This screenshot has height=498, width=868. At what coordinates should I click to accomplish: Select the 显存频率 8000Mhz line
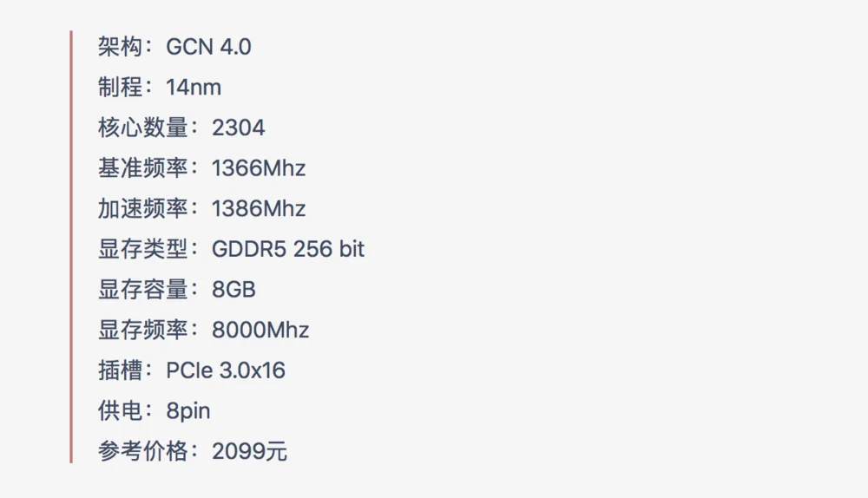tap(204, 330)
